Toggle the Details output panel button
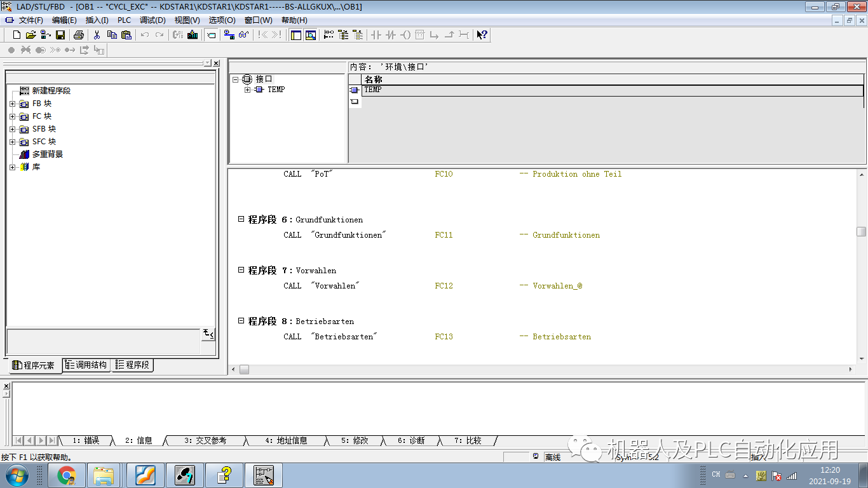 pyautogui.click(x=311, y=35)
